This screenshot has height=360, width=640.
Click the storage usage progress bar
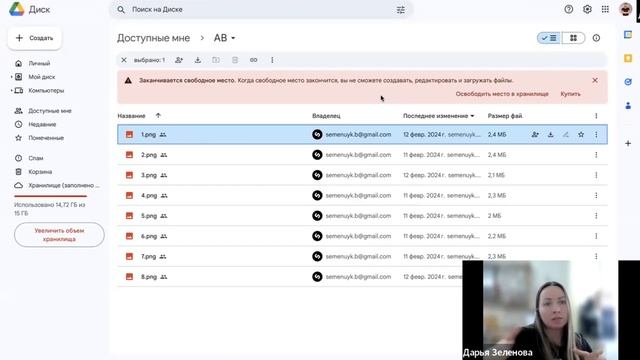[x=51, y=196]
